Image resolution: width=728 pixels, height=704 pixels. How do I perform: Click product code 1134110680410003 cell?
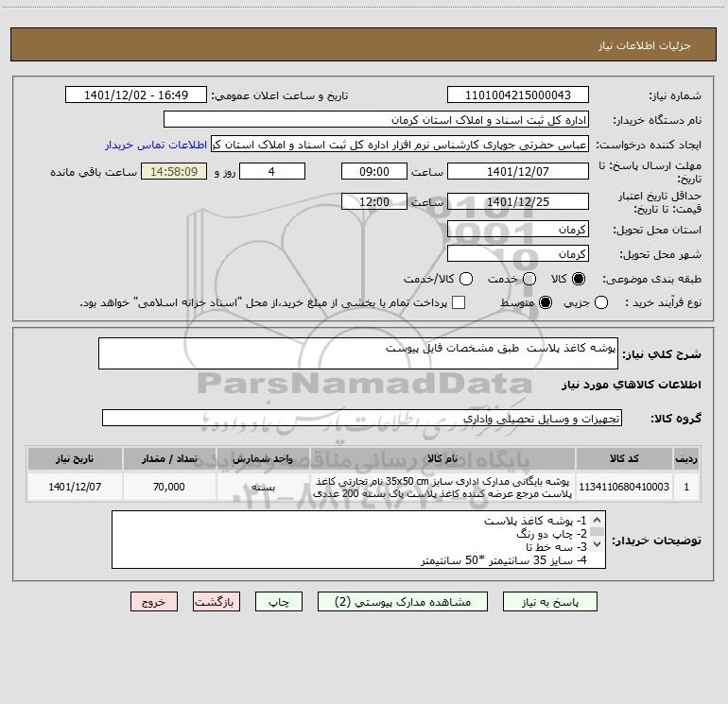coord(624,487)
